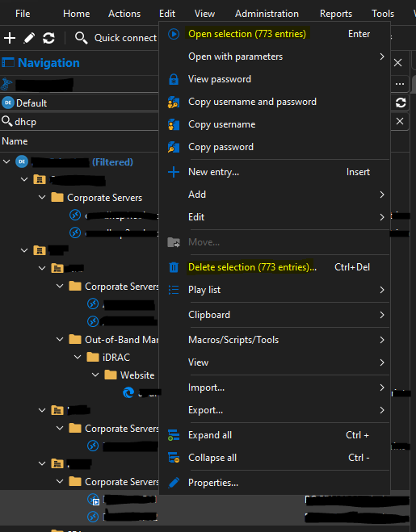Click the ellipsis button near top right
This screenshot has width=416, height=532.
[400, 84]
